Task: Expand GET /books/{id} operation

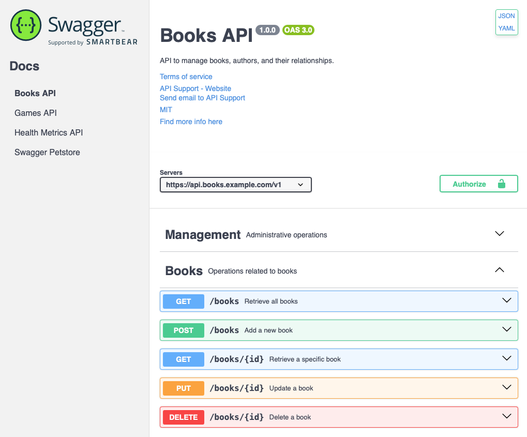Action: (x=339, y=359)
